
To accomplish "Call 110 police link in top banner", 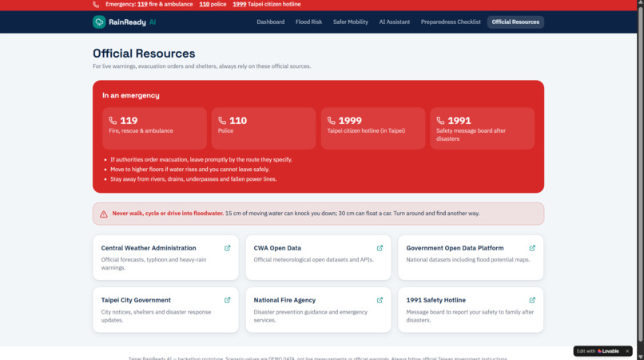I will (204, 4).
